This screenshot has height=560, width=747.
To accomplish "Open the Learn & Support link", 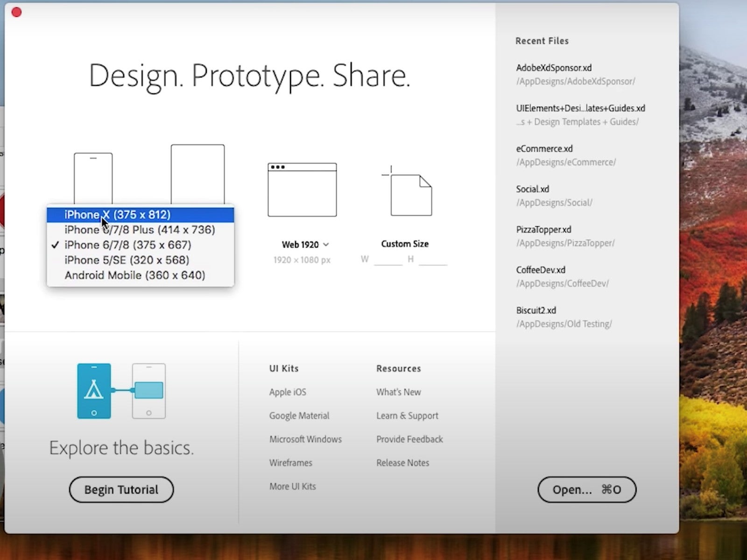I will click(407, 415).
